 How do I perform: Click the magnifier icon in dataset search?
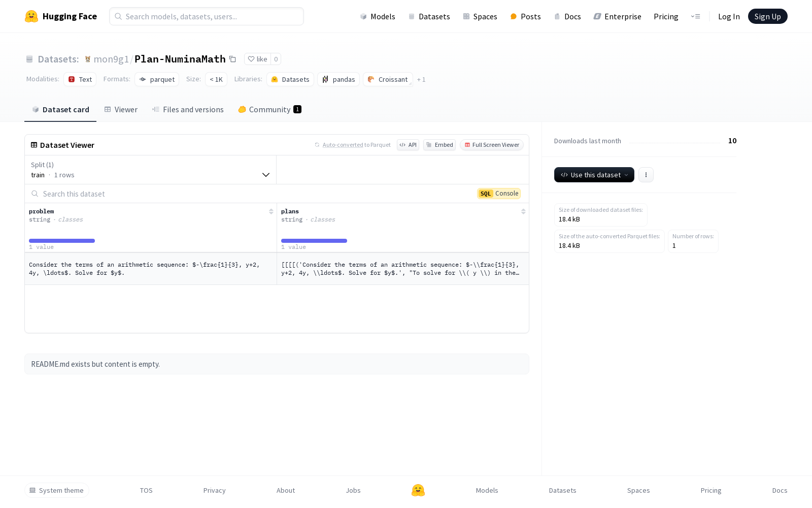tap(35, 194)
